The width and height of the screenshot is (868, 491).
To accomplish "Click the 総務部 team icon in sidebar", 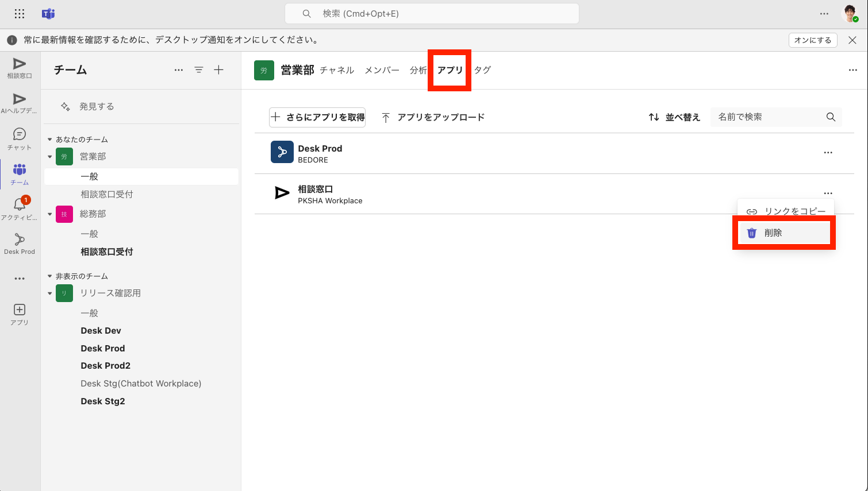I will point(64,214).
